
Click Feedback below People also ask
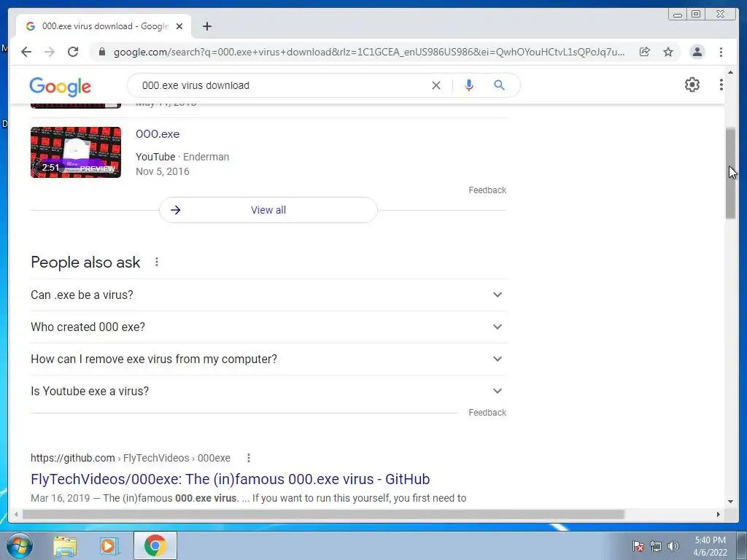tap(487, 413)
